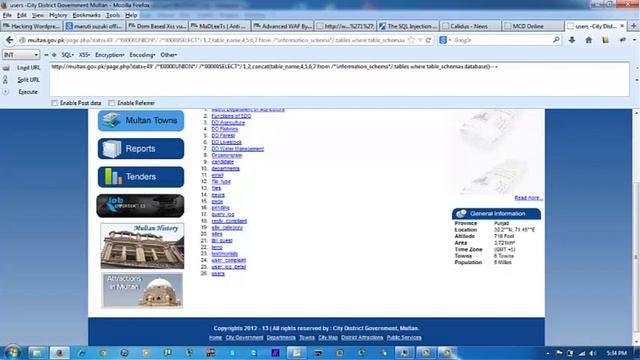The width and height of the screenshot is (640, 360).
Task: Switch to The SQL Injection tab
Action: [x=407, y=26]
